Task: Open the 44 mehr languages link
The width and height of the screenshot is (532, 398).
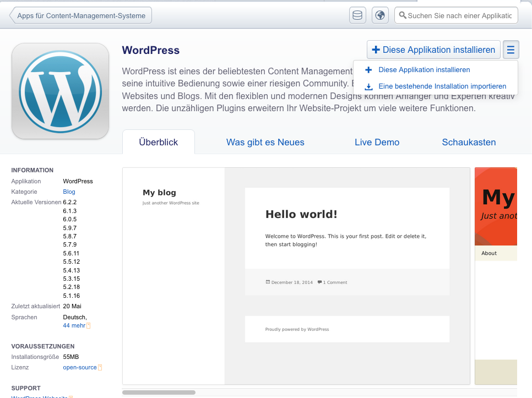Action: (x=74, y=326)
